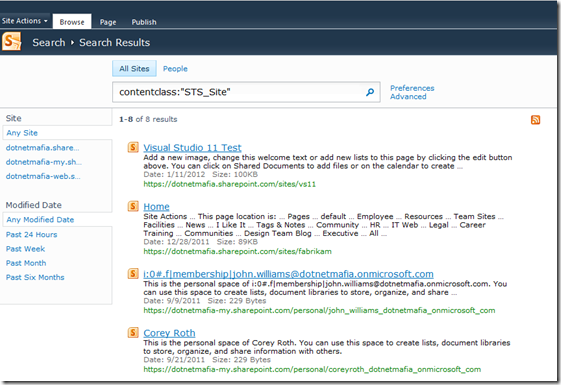Open the search Preferences link
The image size is (561, 385).
pos(412,88)
